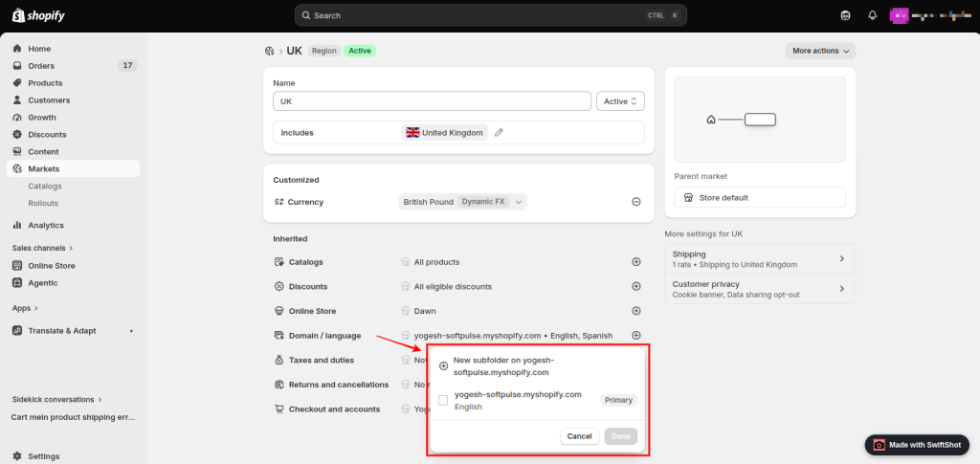Edit included countries pencil icon
The height and width of the screenshot is (464, 980).
pos(499,132)
